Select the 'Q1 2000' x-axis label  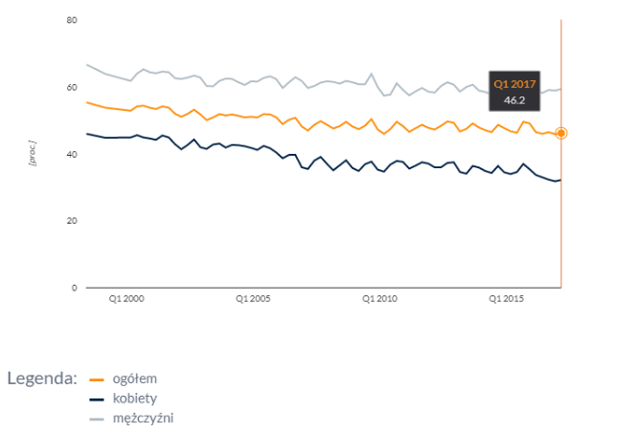point(127,298)
